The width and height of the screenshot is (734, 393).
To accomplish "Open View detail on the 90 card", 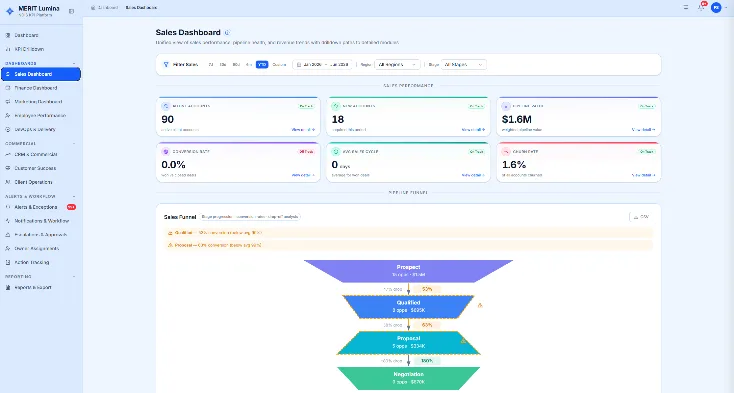I will 303,130.
